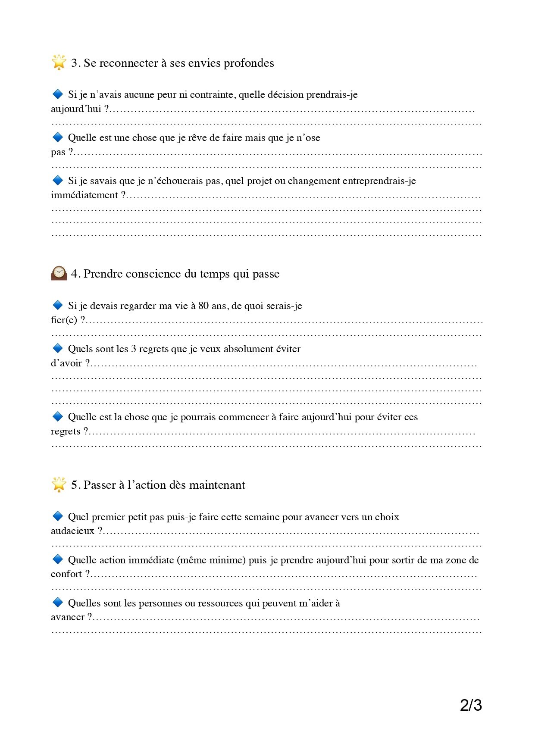This screenshot has width=535, height=756.
Task: Click the dotted answer line after 'avancer ?'
Action: point(287,619)
